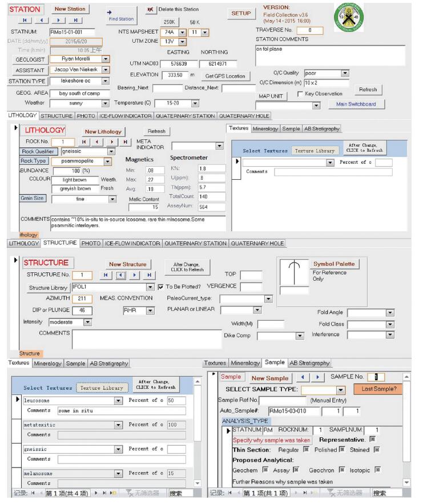Go to previous lithology rock record
The height and width of the screenshot is (504, 423).
point(96,142)
